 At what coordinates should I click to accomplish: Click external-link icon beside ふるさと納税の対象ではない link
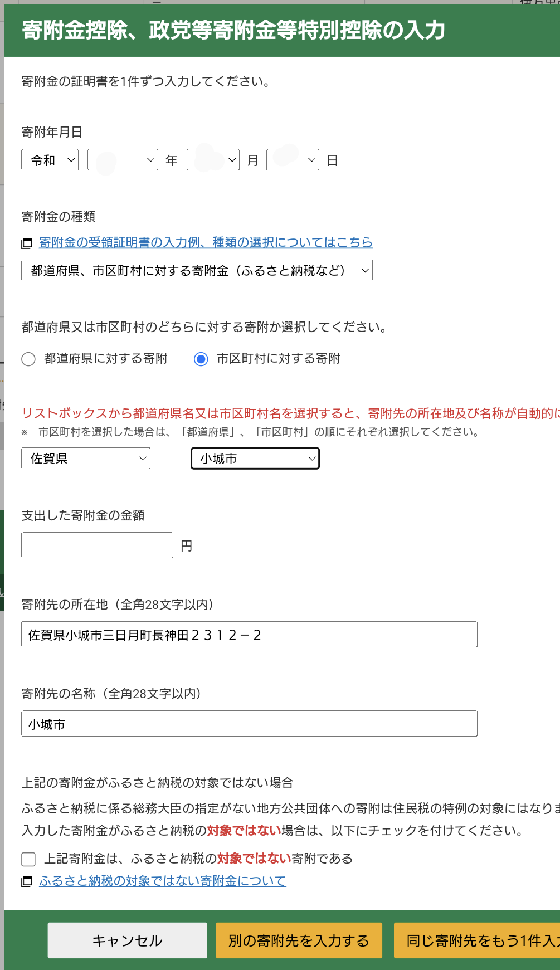26,881
